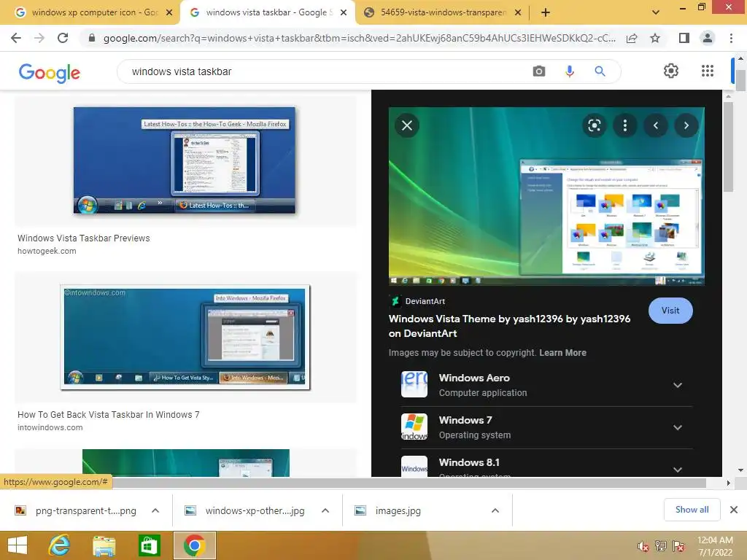The height and width of the screenshot is (560, 747).
Task: Switch to windows xp computer icon tab
Action: coord(90,12)
